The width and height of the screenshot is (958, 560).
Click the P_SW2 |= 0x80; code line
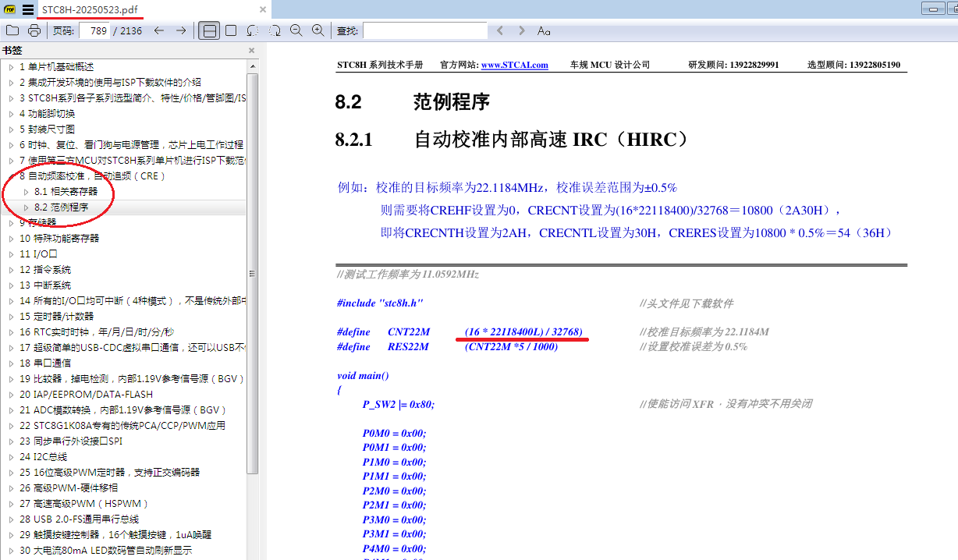point(398,404)
